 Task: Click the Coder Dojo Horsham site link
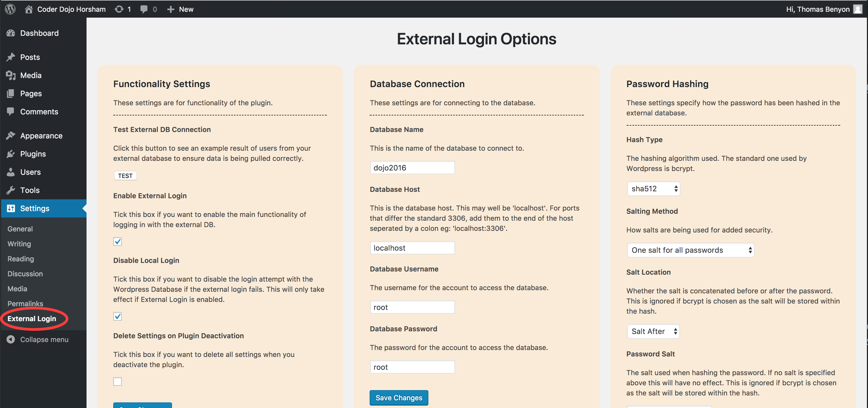point(71,9)
